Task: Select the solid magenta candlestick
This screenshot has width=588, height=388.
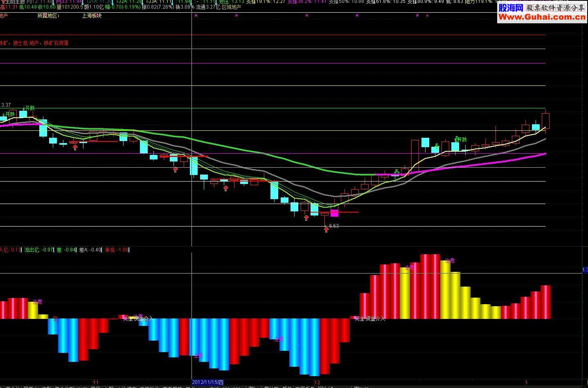Action: point(335,213)
